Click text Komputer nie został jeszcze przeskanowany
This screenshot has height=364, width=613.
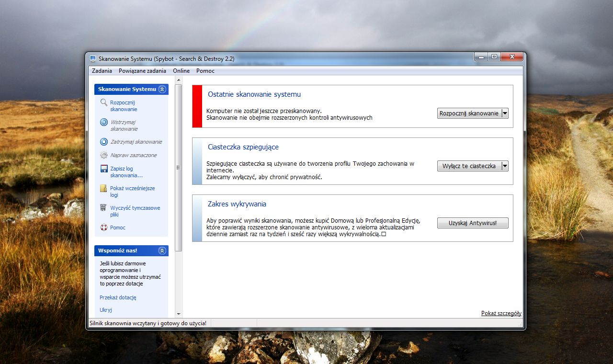click(264, 111)
